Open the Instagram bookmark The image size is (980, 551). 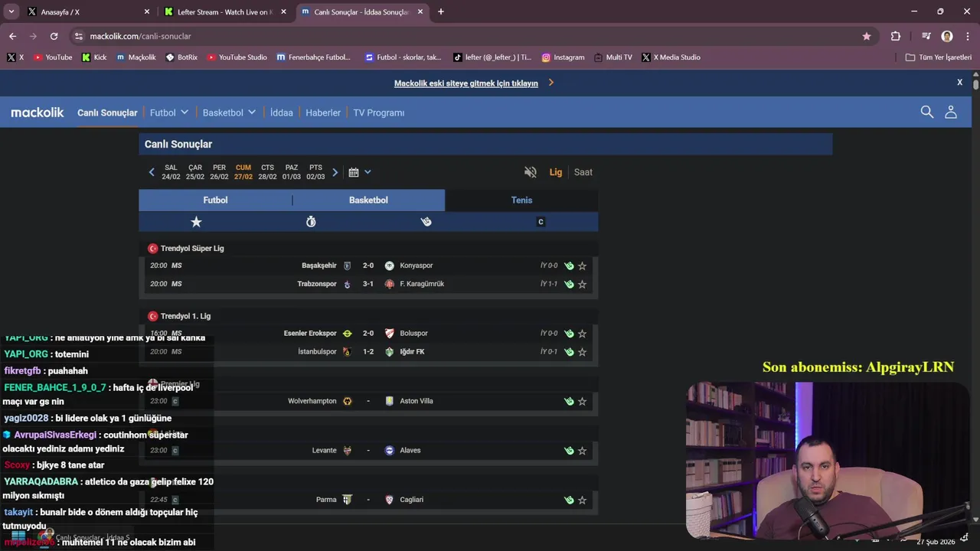tap(563, 57)
